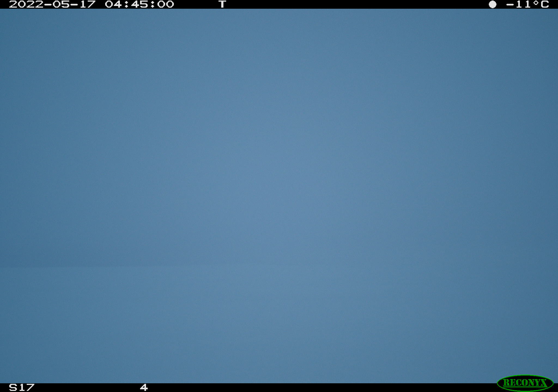
Task: Click the 04:45:00 time stamp
Action: (x=139, y=4)
